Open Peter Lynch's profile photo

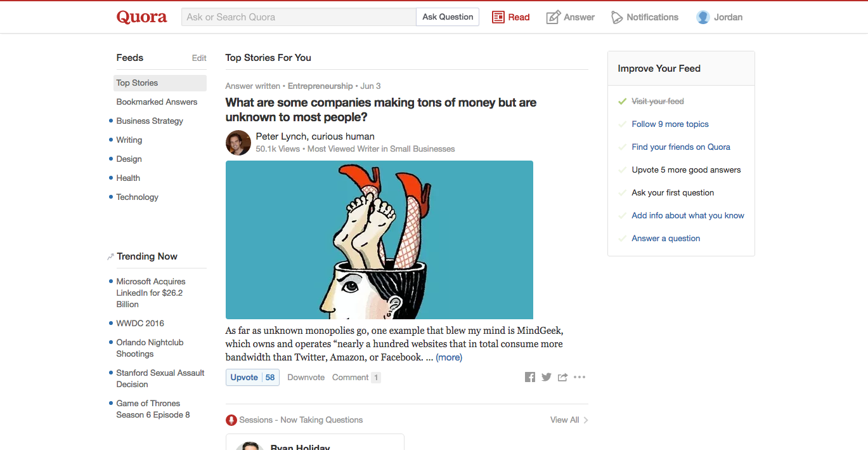point(238,143)
